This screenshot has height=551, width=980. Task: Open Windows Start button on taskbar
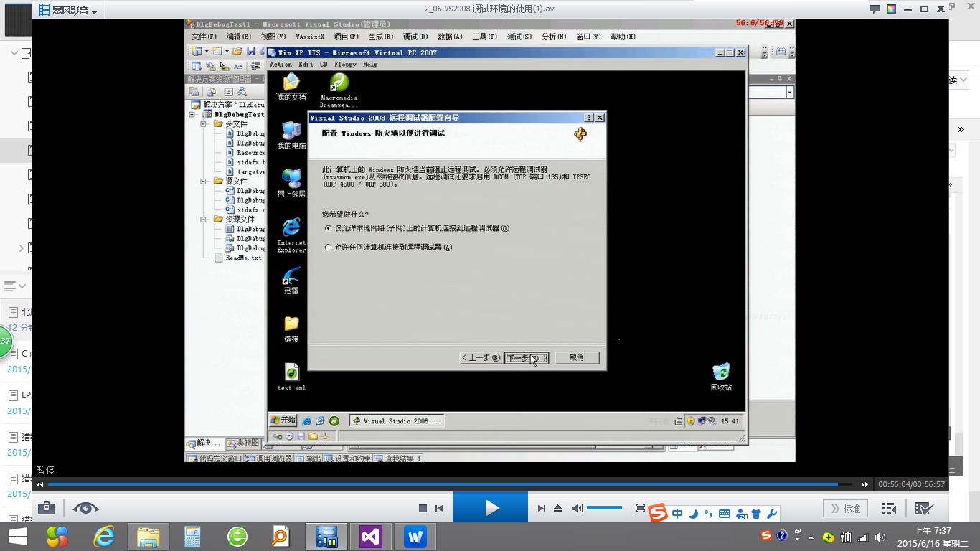point(17,537)
